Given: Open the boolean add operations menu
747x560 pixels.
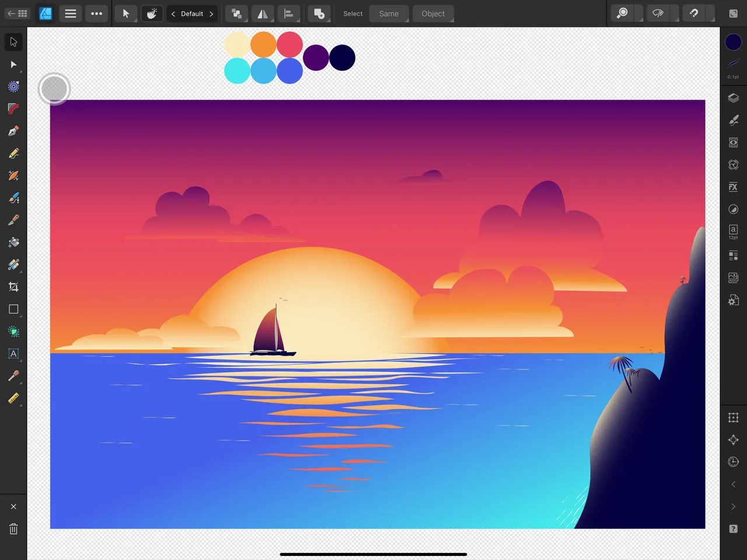Looking at the screenshot, I should tap(319, 13).
